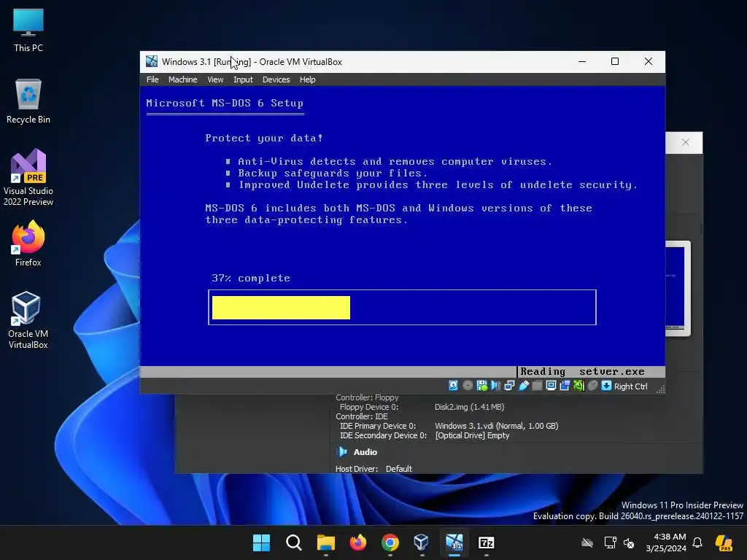The height and width of the screenshot is (560, 747).
Task: Click the VM window's resize grip corner
Action: coord(660,389)
